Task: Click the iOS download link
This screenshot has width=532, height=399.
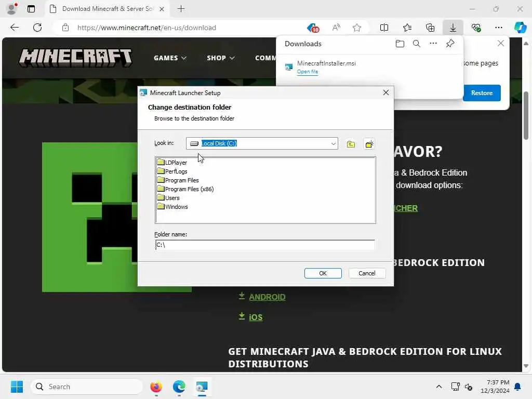Action: [256, 317]
